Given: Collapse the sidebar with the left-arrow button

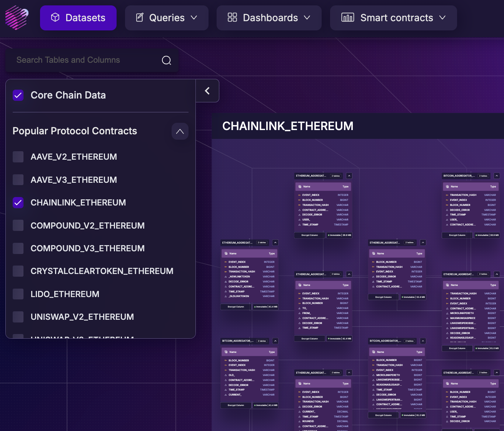Looking at the screenshot, I should point(207,91).
